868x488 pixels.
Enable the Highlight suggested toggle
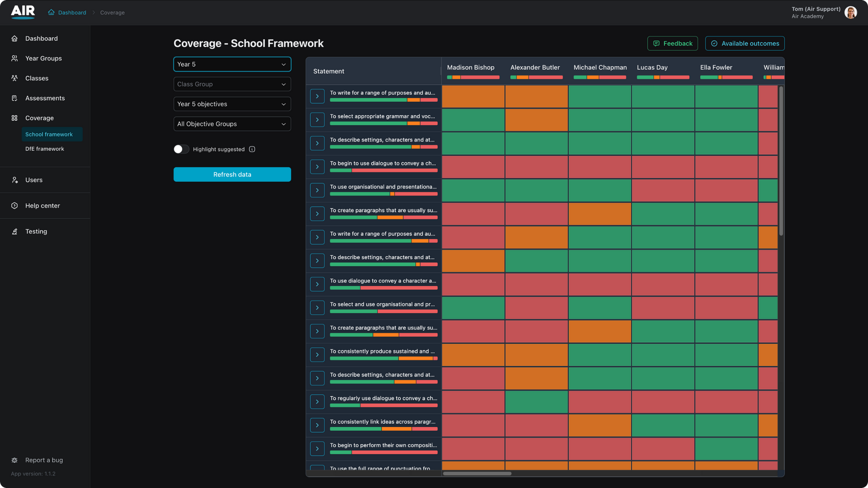181,149
